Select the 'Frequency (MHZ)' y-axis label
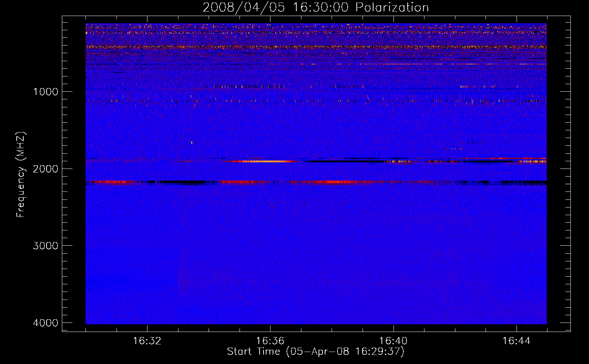 tap(21, 174)
